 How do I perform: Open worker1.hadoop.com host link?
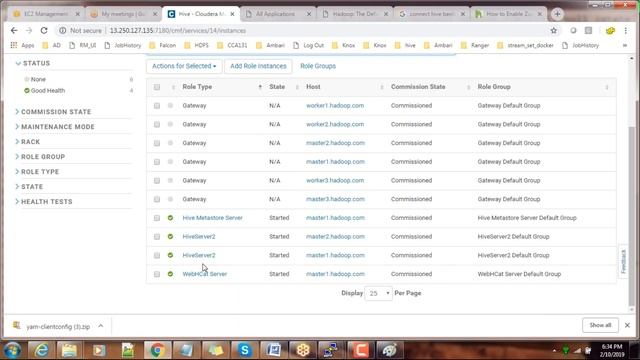335,106
